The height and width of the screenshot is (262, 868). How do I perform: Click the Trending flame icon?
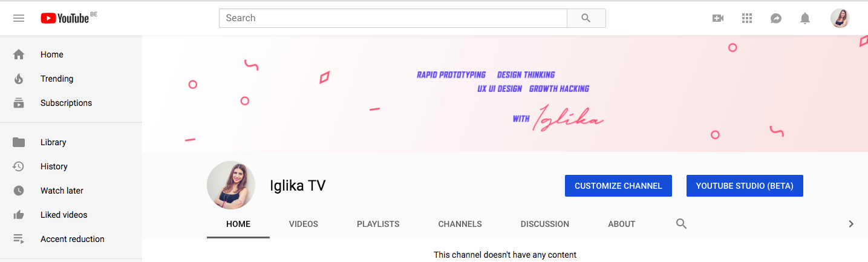click(19, 79)
